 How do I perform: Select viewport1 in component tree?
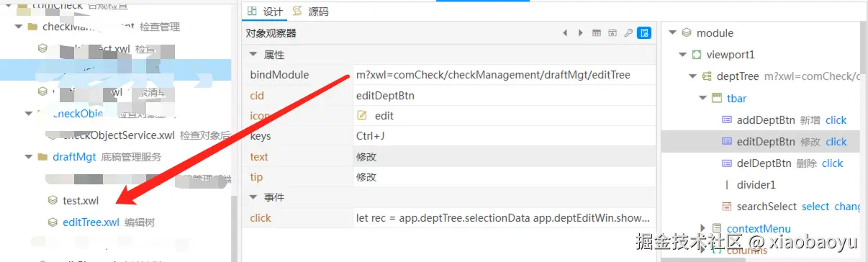click(x=731, y=55)
